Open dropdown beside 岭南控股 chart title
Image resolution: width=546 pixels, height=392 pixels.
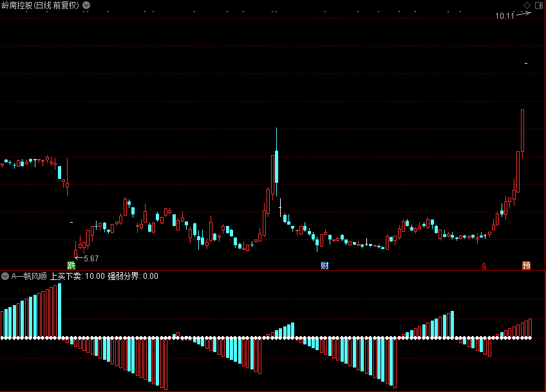[x=86, y=5]
